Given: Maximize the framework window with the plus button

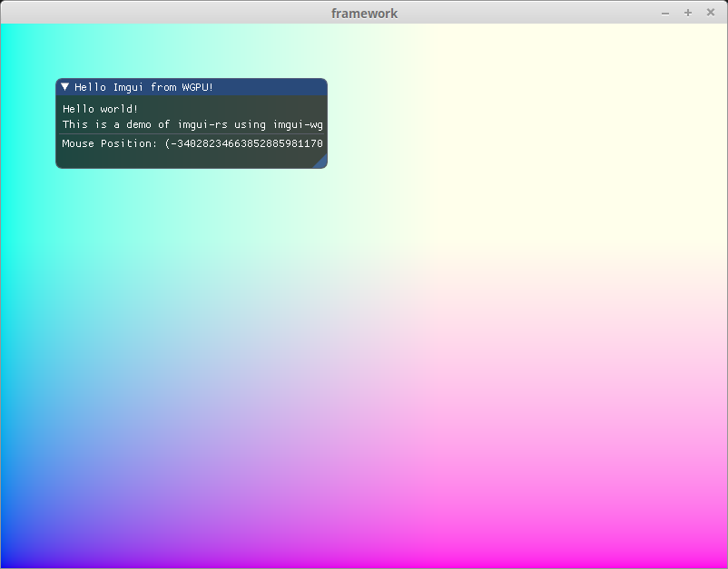Looking at the screenshot, I should click(x=688, y=13).
